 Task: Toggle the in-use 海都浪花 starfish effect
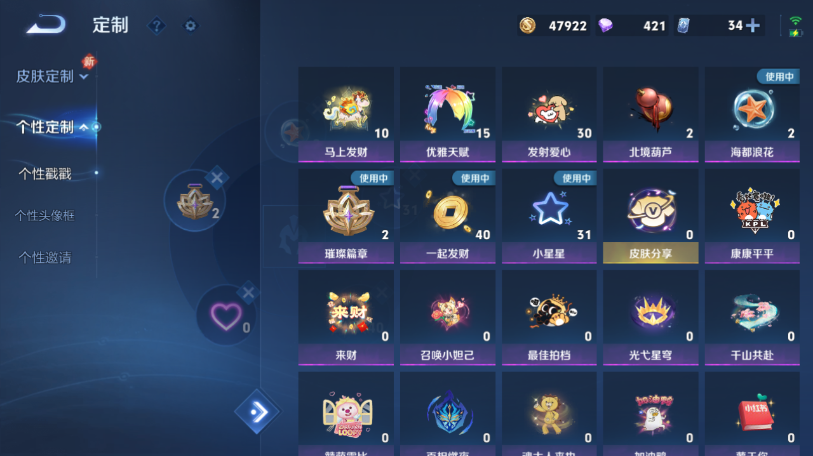(752, 114)
